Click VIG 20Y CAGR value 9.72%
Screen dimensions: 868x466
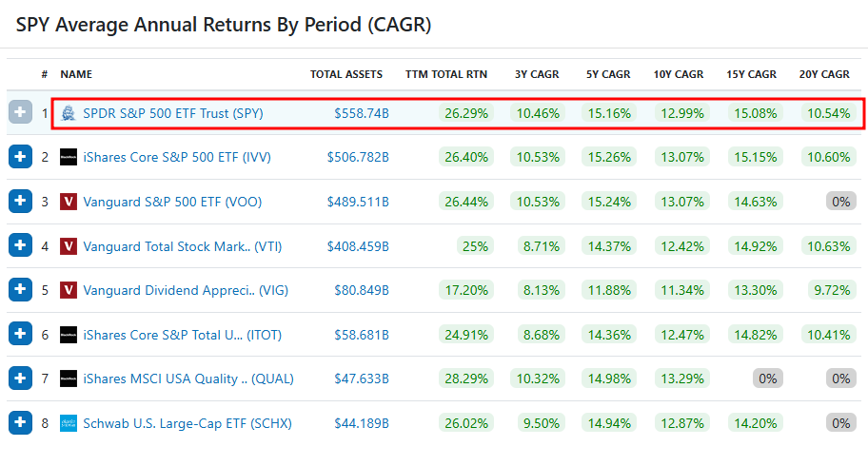coord(832,291)
